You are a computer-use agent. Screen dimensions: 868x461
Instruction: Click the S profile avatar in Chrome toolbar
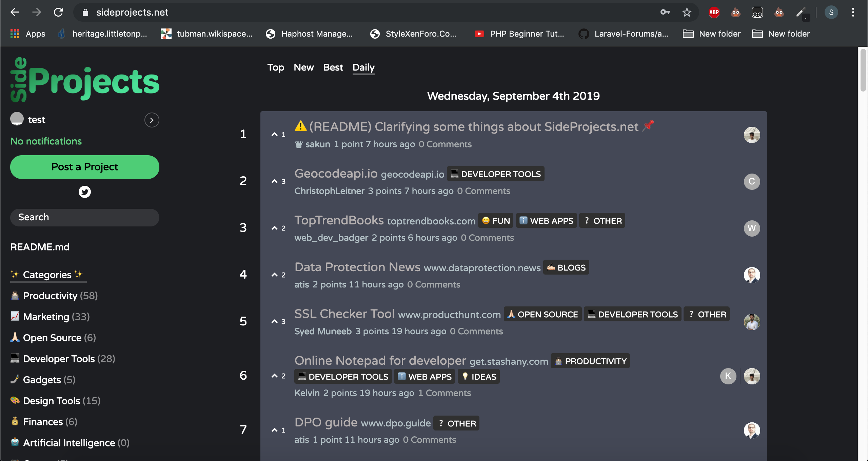(831, 12)
